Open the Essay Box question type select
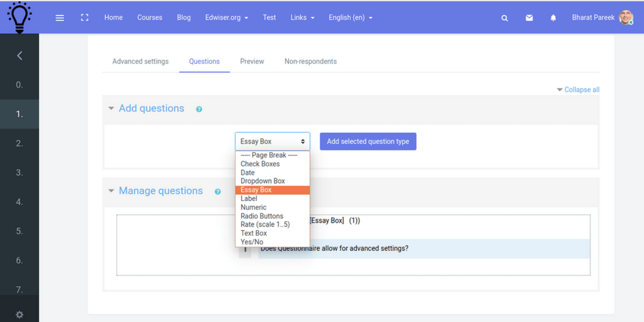Image resolution: width=644 pixels, height=322 pixels. [272, 142]
